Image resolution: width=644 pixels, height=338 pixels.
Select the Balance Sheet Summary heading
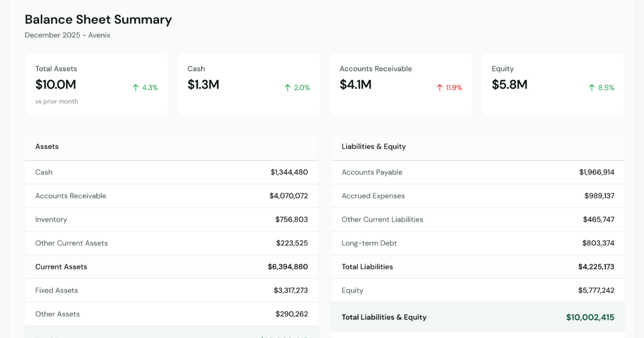point(98,19)
